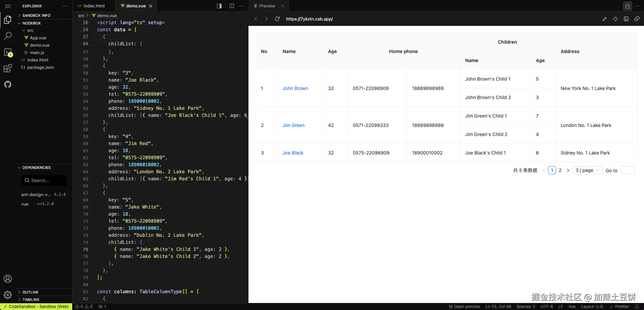The width and height of the screenshot is (644, 310).
Task: Go to page 2 in pagination
Action: (560, 170)
